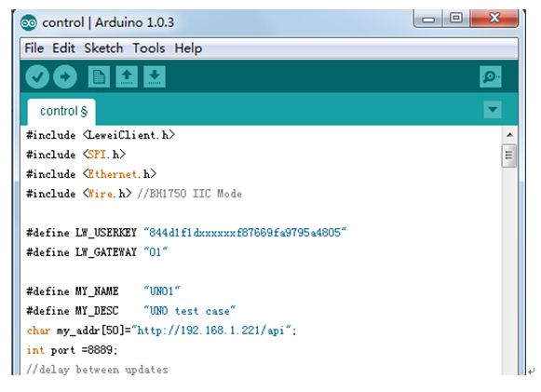The image size is (541, 392).
Task: Open the Tools menu
Action: coord(149,48)
